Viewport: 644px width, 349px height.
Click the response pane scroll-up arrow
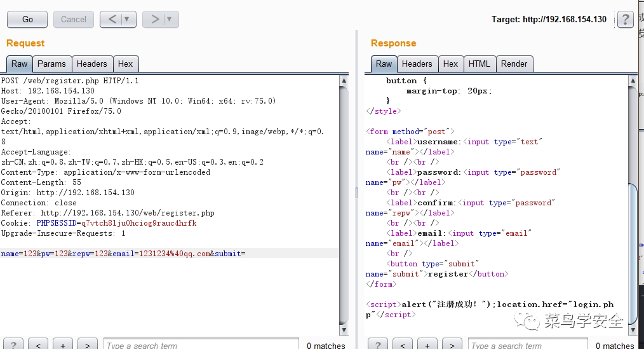(633, 81)
